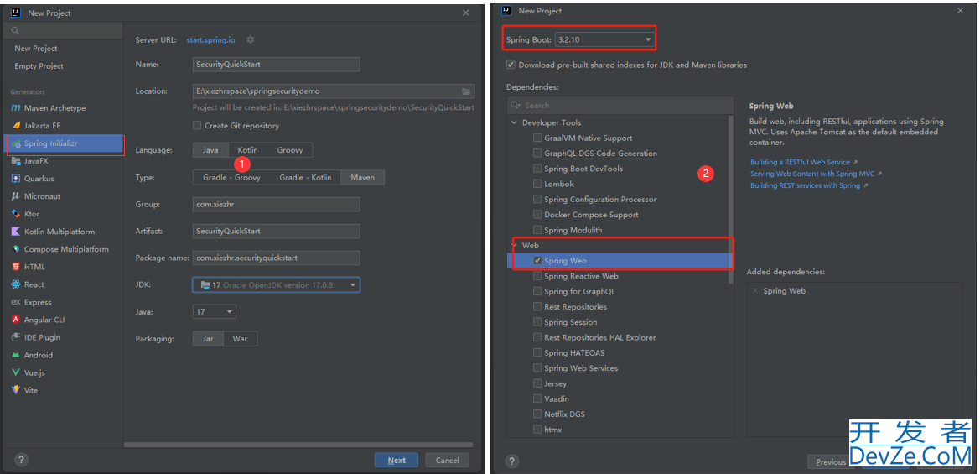The width and height of the screenshot is (980, 474).
Task: Choose the IDE Plugin generator
Action: 42,337
